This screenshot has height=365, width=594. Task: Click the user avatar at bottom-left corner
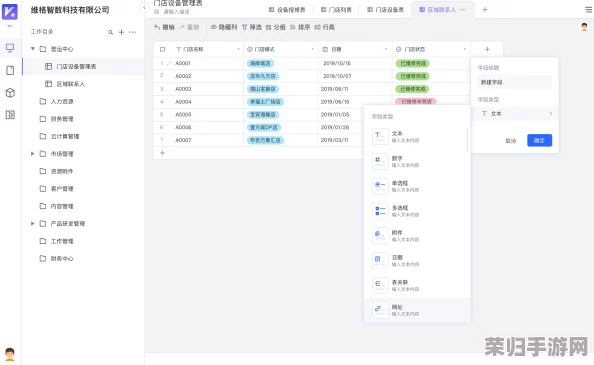pos(10,354)
